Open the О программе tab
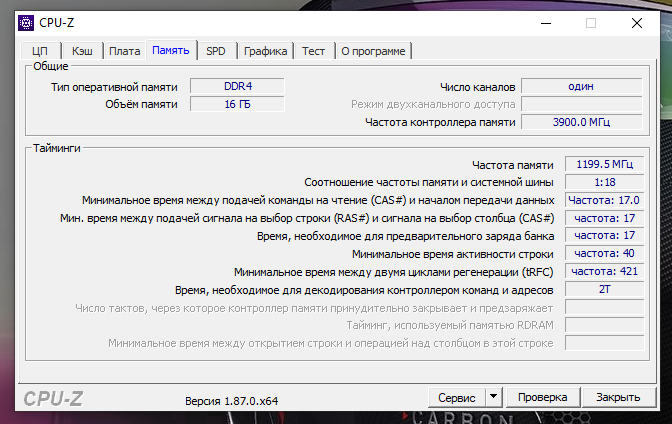672x424 pixels. click(x=373, y=51)
